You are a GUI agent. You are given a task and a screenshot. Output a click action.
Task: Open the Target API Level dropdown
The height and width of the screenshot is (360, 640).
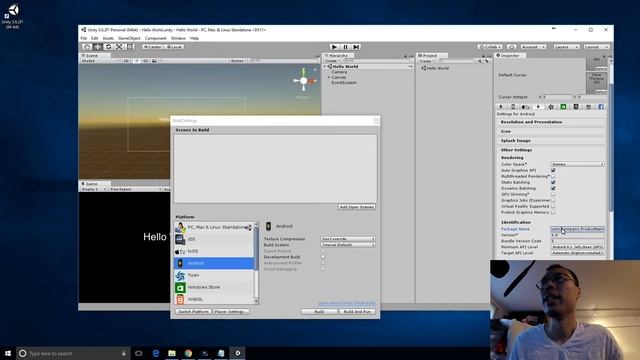(x=578, y=253)
